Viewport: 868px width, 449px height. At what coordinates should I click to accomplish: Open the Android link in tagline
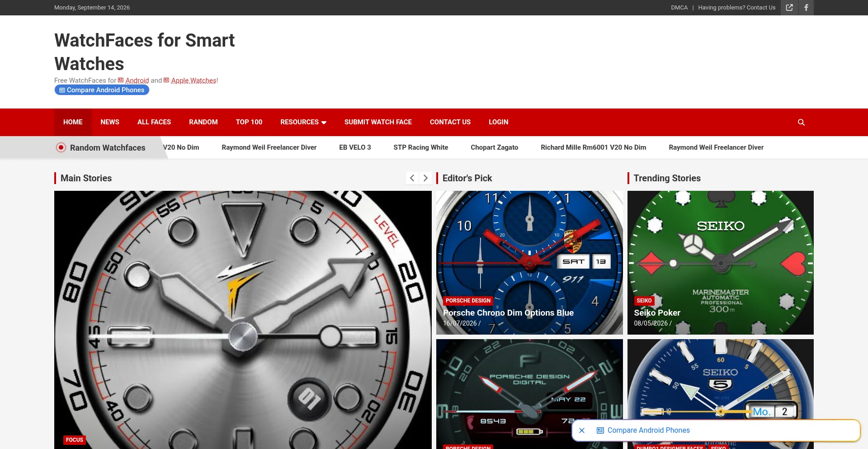point(133,80)
